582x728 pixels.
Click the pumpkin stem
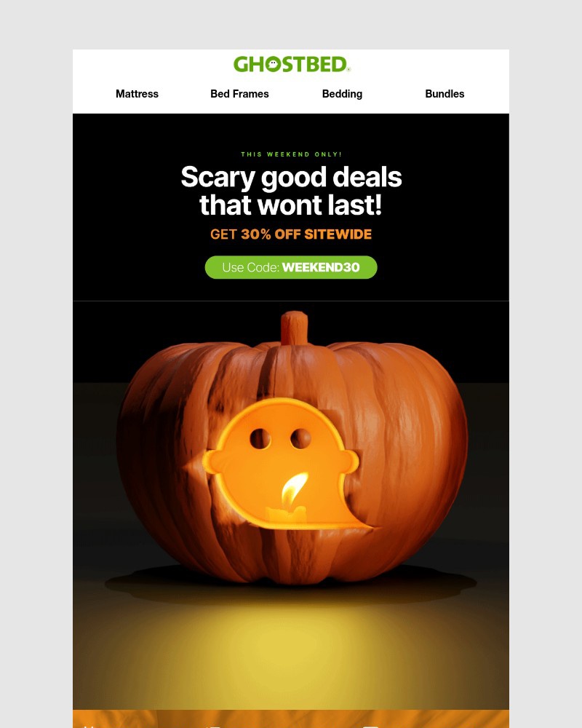294,328
